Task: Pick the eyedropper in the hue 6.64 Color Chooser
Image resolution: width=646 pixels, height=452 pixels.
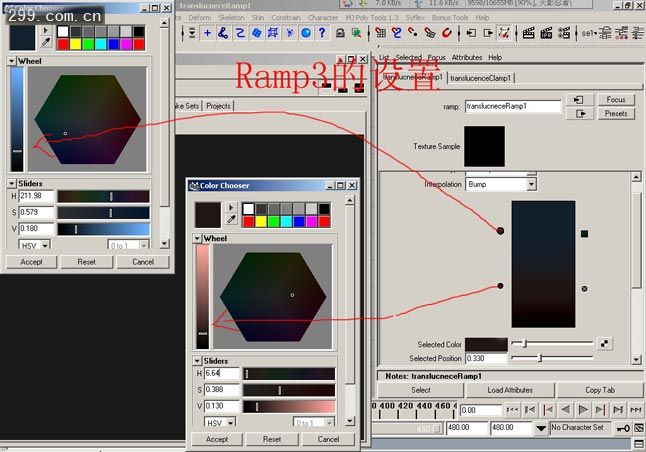Action: [231, 220]
